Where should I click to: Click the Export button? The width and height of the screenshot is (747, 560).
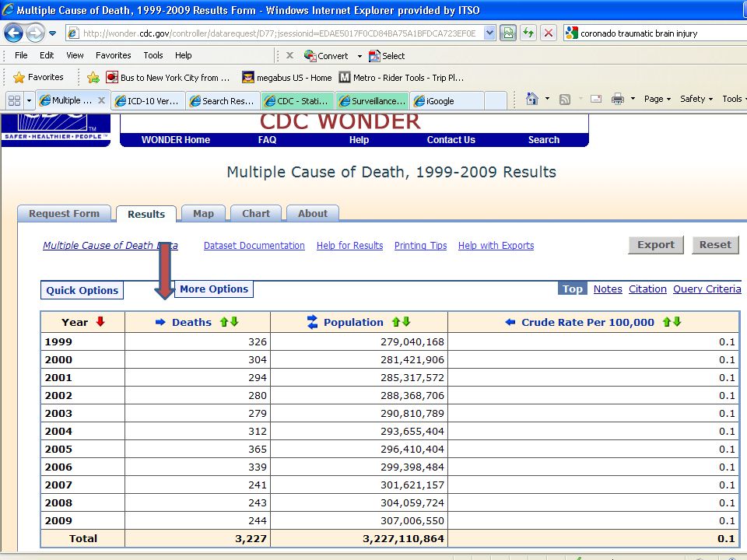click(x=655, y=245)
